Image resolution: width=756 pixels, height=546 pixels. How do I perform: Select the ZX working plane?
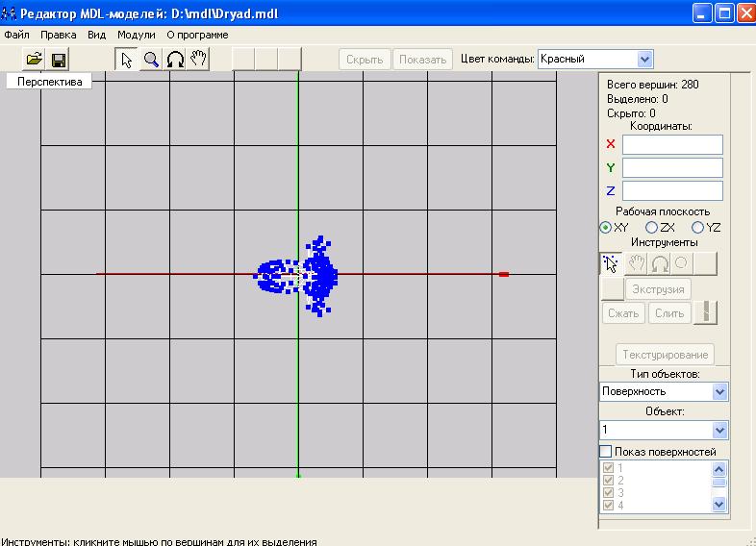(x=651, y=228)
